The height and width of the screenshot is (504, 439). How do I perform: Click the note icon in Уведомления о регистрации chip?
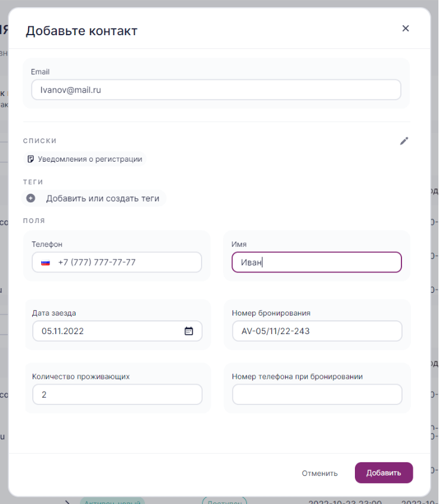30,159
